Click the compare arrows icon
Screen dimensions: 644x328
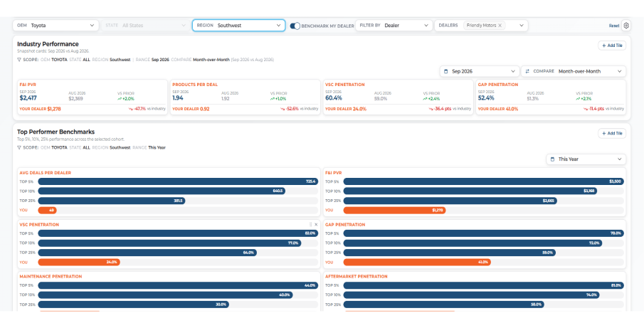pos(527,71)
